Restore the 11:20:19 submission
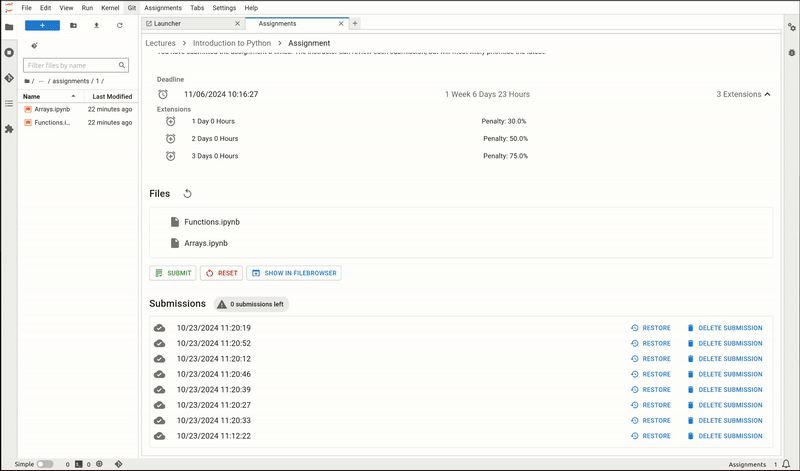 click(x=651, y=328)
